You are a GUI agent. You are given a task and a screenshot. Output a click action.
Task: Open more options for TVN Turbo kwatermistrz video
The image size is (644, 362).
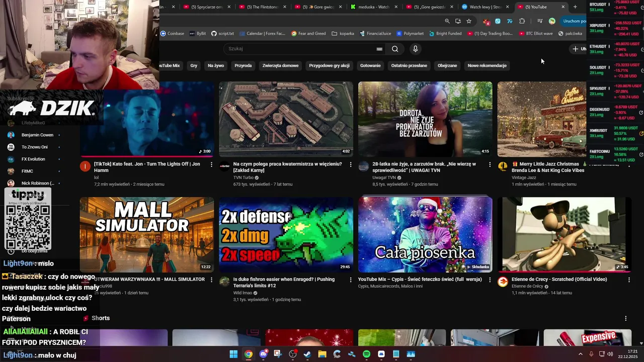tap(351, 164)
